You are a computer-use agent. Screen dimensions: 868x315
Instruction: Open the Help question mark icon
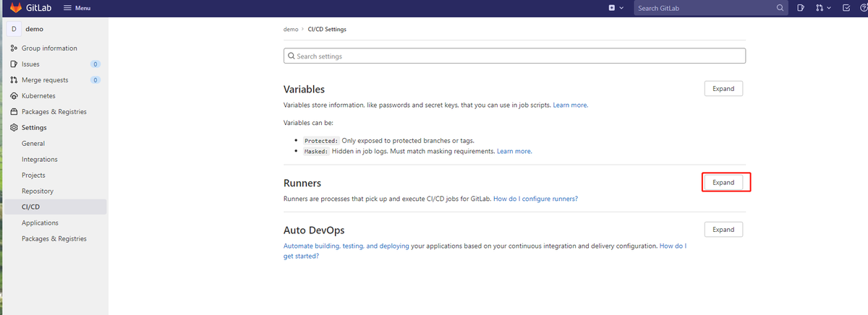[864, 8]
